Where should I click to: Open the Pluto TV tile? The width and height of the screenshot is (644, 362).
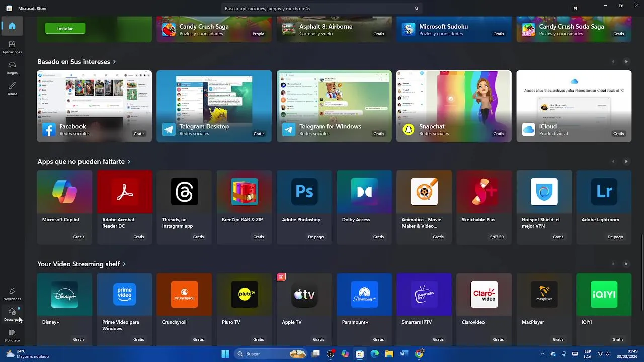245,309
